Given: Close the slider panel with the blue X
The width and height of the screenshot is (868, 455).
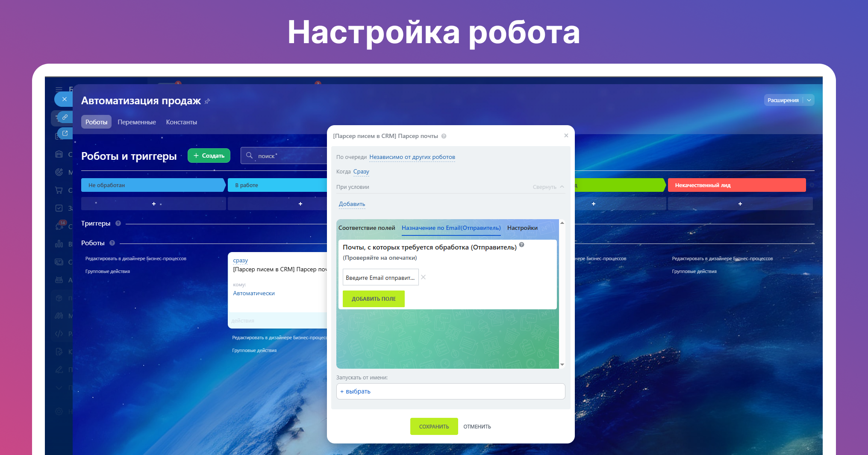Looking at the screenshot, I should 64,99.
